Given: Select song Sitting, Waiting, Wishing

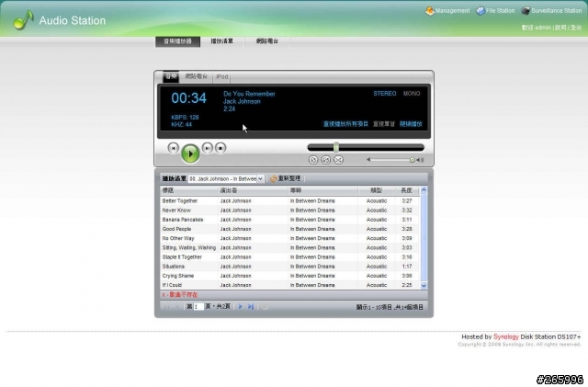Looking at the screenshot, I should click(x=289, y=248).
